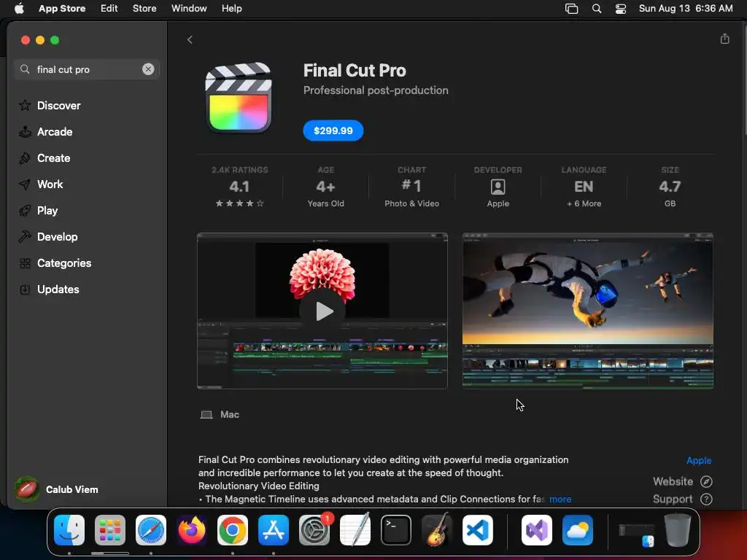Open Launchpad from the Dock

(110, 530)
